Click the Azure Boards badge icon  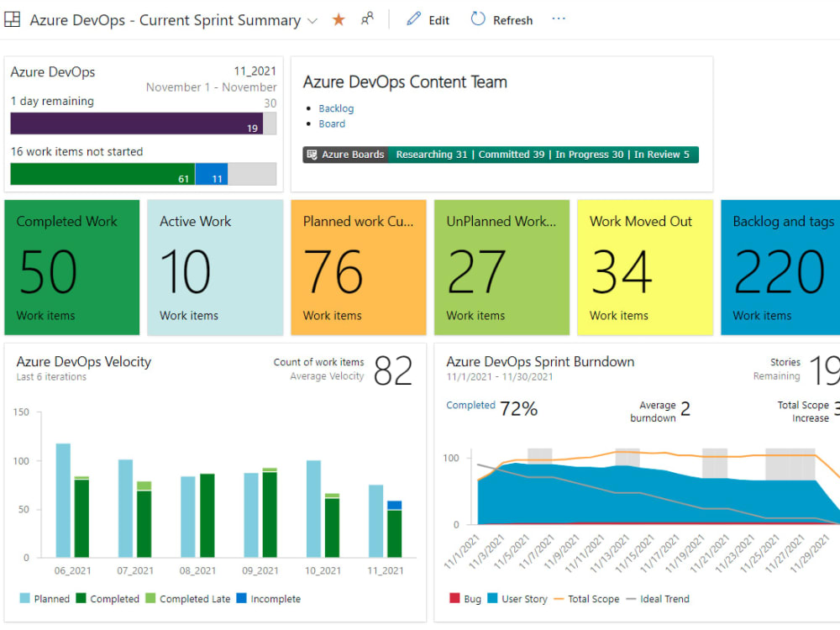312,155
